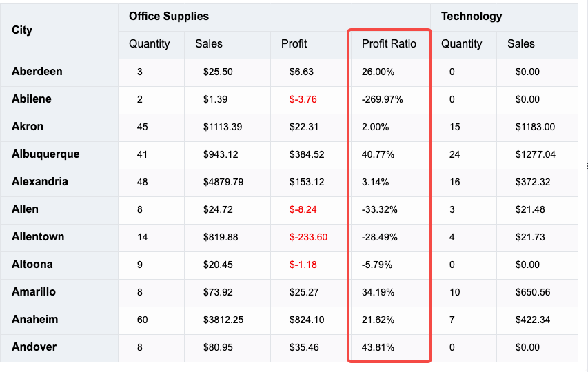Select Technology Quantity column header

coord(461,44)
